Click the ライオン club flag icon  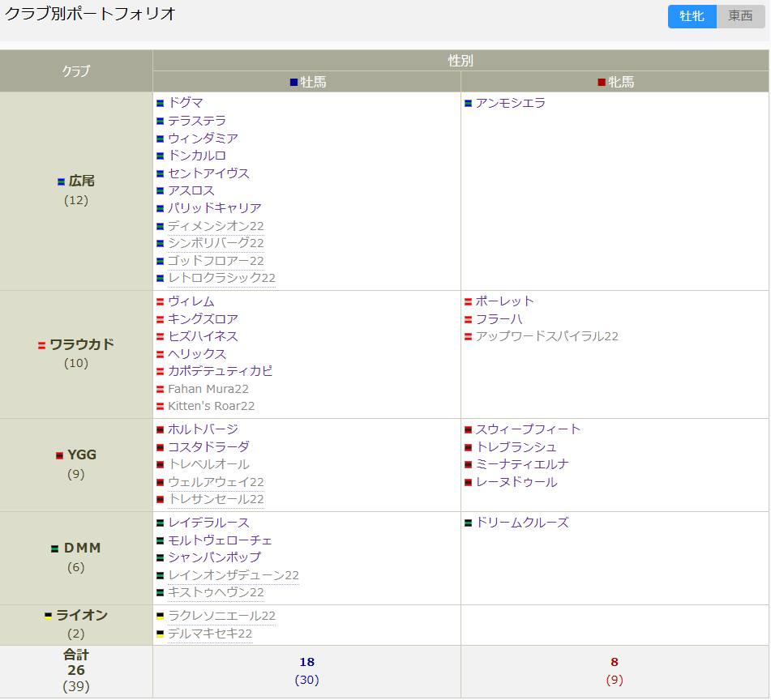coord(48,617)
